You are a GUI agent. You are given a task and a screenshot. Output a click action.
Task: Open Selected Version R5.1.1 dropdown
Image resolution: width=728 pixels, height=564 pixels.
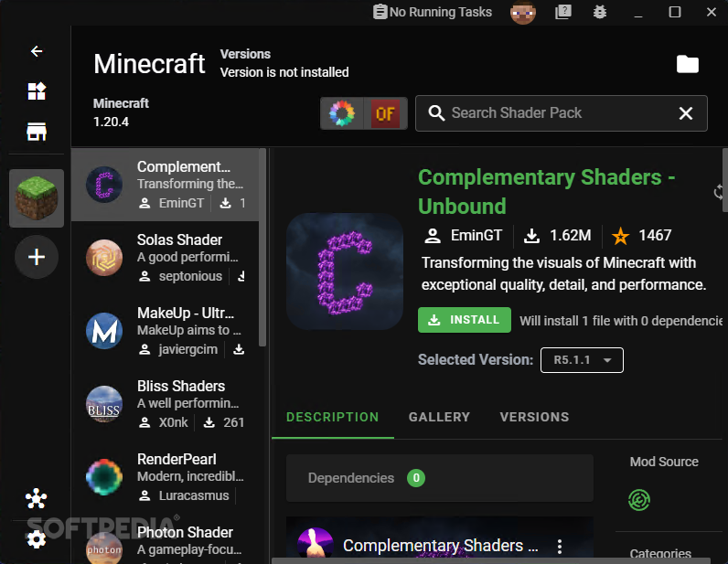pos(582,360)
